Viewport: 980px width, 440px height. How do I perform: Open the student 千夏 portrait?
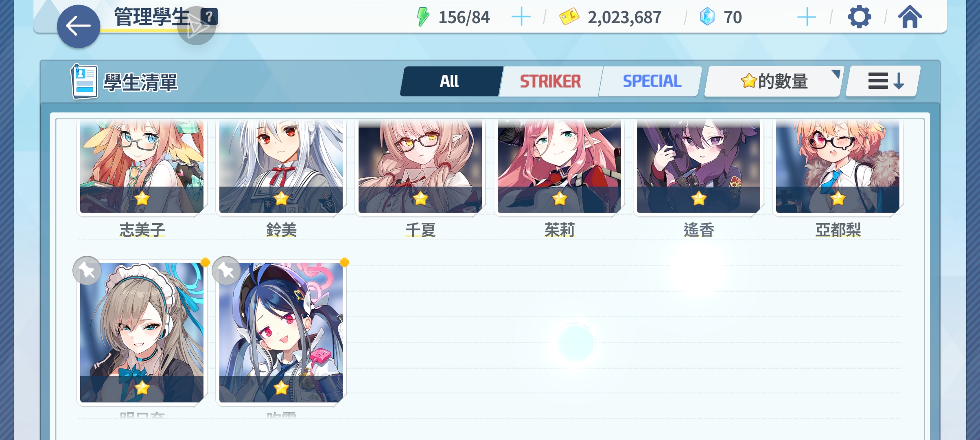pos(420,167)
